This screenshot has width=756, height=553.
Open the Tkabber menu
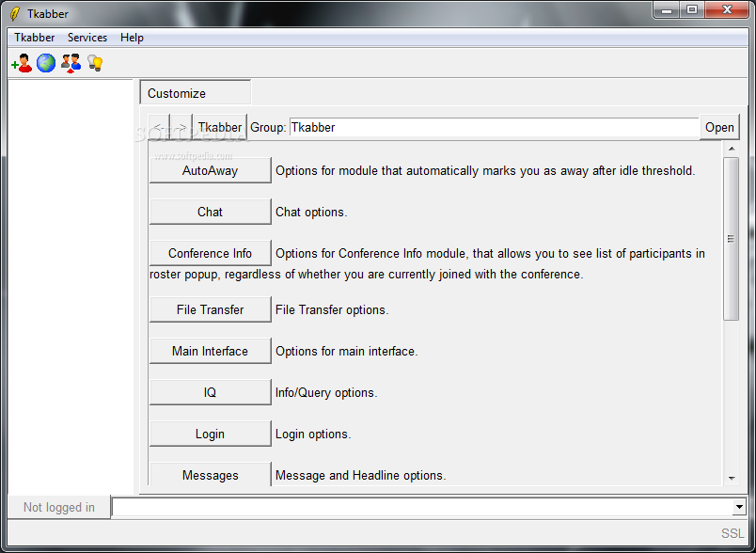pyautogui.click(x=34, y=38)
